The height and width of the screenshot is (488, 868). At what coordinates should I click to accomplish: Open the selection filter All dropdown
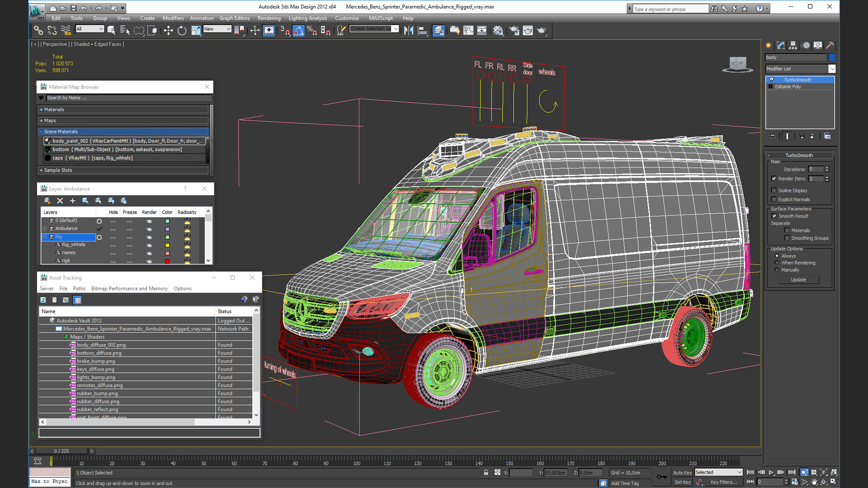click(90, 29)
